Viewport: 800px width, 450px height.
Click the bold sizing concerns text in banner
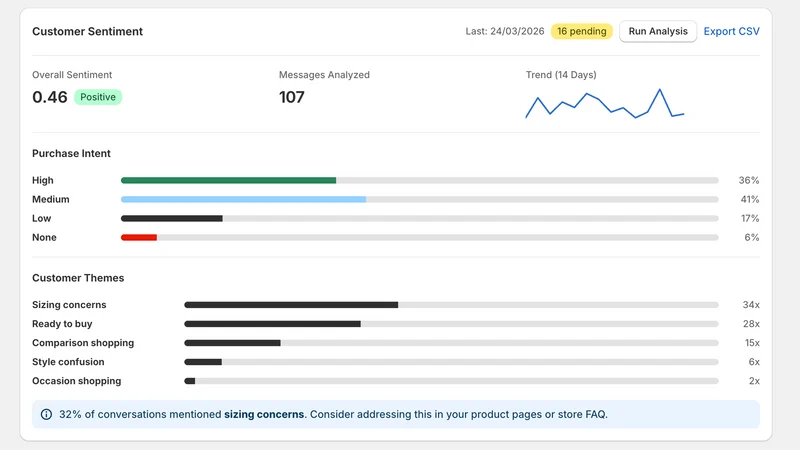tap(264, 414)
